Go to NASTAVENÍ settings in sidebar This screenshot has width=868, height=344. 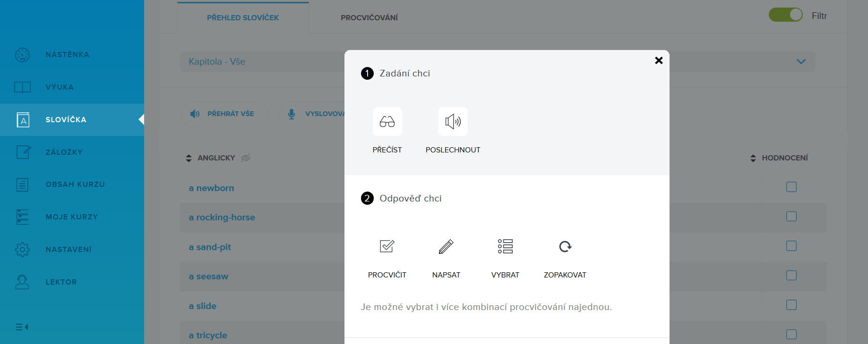pyautogui.click(x=69, y=250)
